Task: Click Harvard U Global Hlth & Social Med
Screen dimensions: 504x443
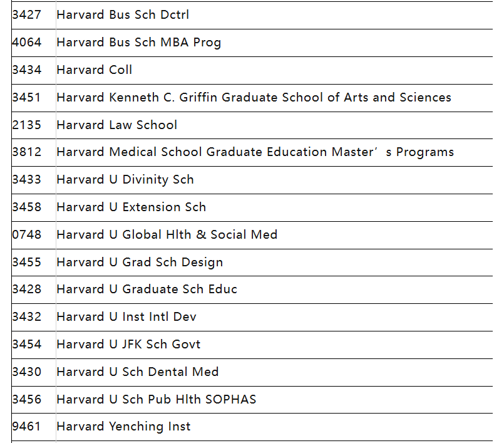Action: (x=167, y=235)
